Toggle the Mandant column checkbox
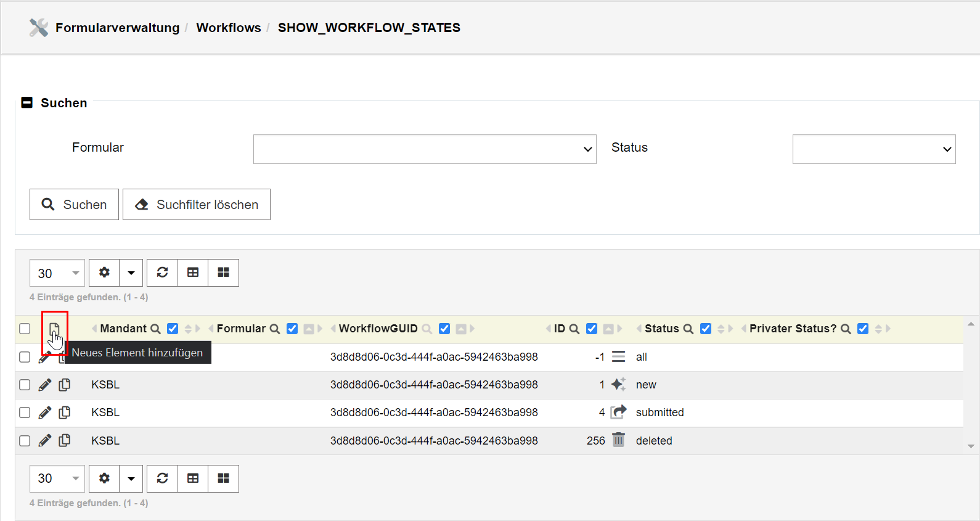The width and height of the screenshot is (980, 521). (173, 329)
